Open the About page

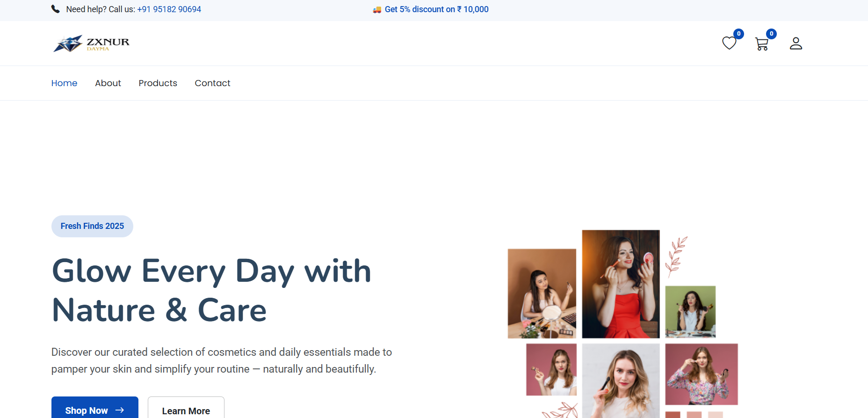click(x=108, y=83)
